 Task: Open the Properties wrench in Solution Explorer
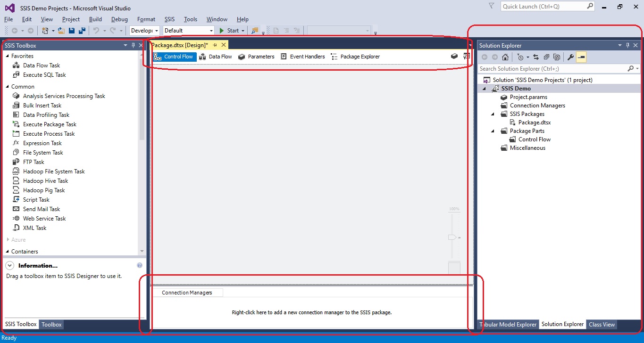(570, 57)
